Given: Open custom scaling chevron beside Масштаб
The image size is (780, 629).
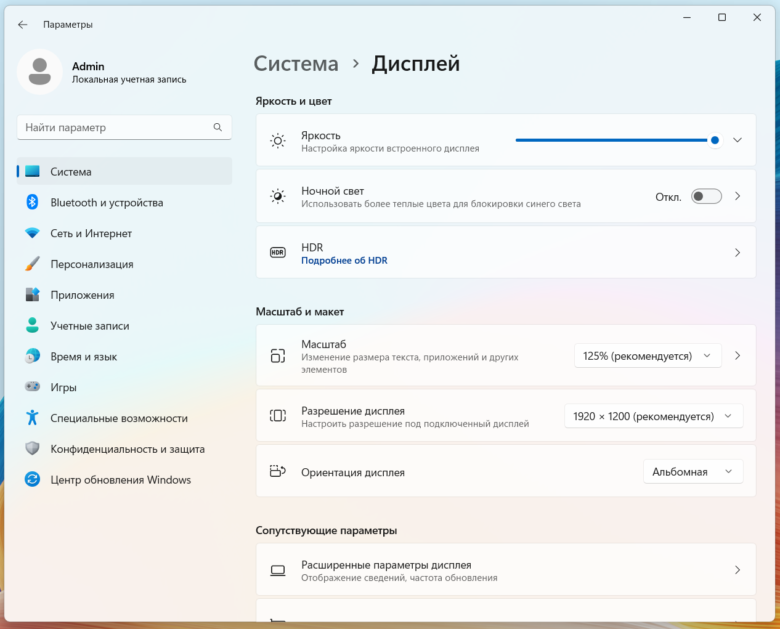Looking at the screenshot, I should 737,356.
